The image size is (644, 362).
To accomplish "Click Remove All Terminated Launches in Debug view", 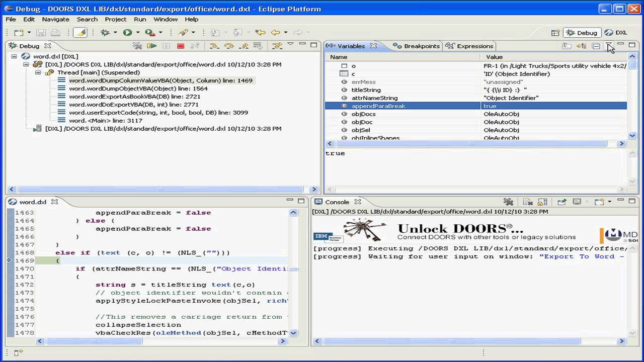I will coord(137,46).
